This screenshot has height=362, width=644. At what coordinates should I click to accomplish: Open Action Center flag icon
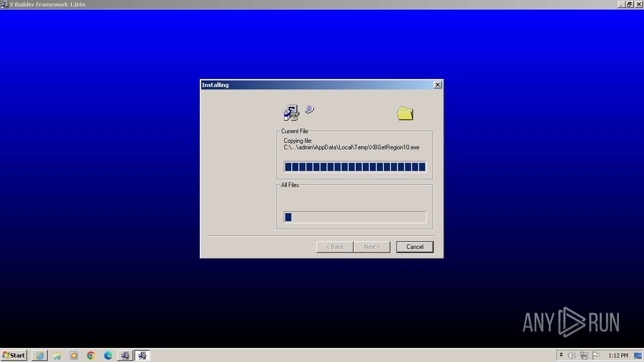[596, 355]
